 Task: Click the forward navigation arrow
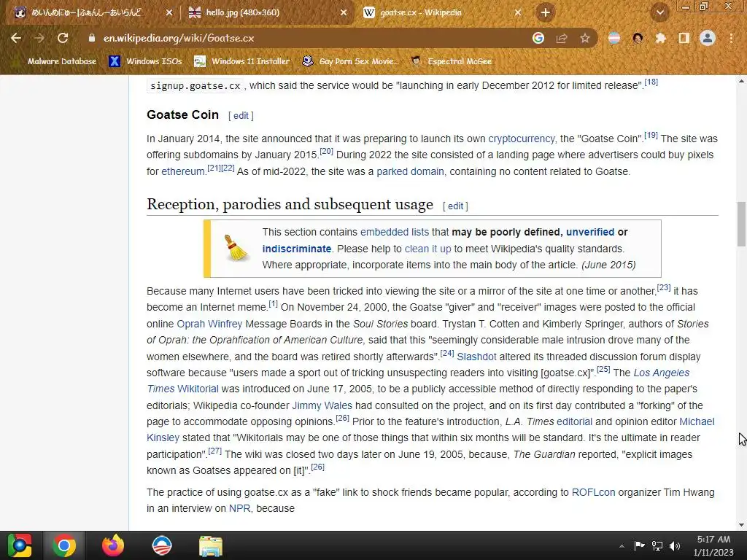[39, 38]
